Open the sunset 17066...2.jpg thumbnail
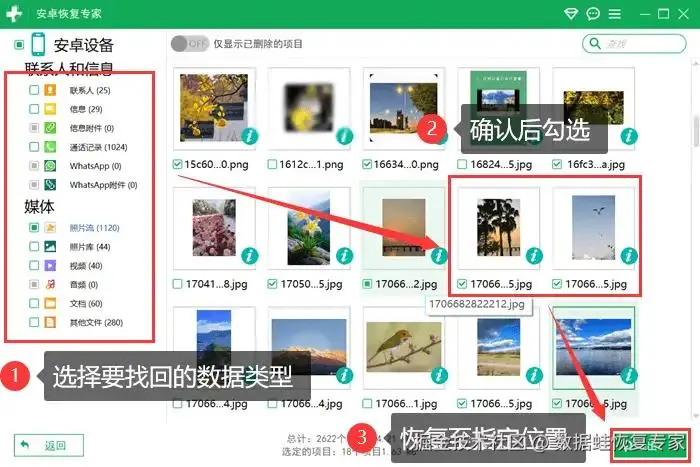700x467 pixels. click(404, 227)
